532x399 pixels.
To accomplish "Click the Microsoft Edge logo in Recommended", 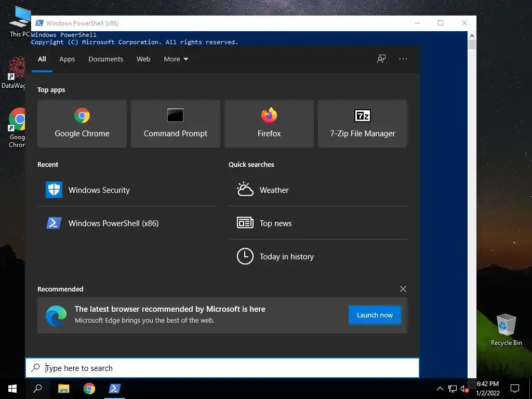I will pos(56,315).
